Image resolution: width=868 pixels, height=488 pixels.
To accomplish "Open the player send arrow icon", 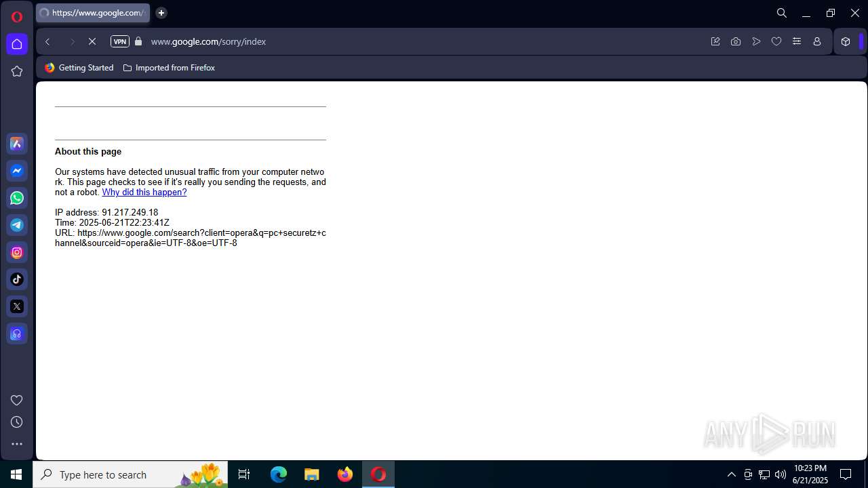I will [756, 41].
